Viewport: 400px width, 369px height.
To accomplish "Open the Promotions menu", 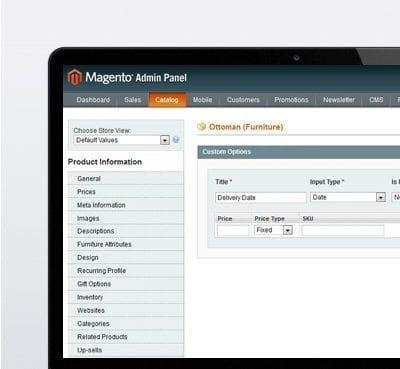I will point(291,100).
